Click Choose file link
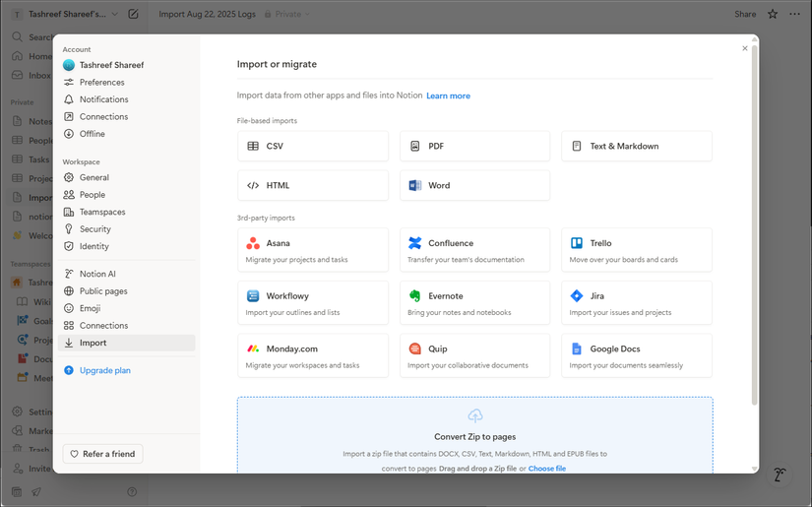Viewport: 812px width, 507px height. 546,469
